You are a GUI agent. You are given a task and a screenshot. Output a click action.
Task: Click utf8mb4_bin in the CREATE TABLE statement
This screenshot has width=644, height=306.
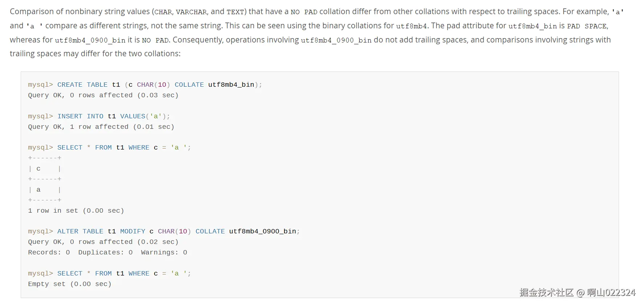[x=231, y=85]
